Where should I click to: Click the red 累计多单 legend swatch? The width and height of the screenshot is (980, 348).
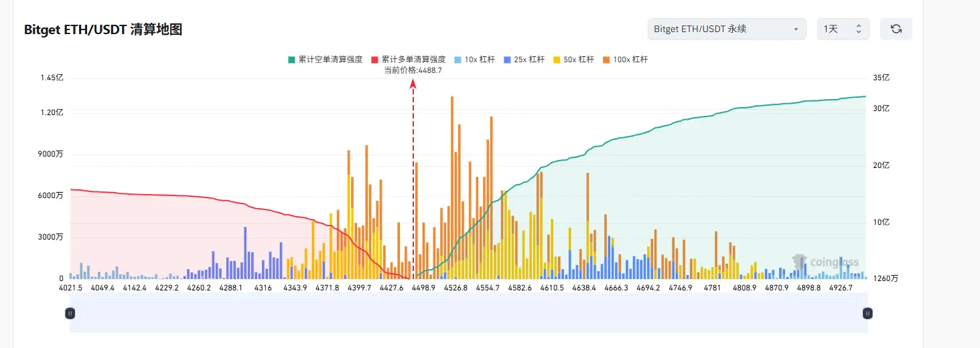374,60
